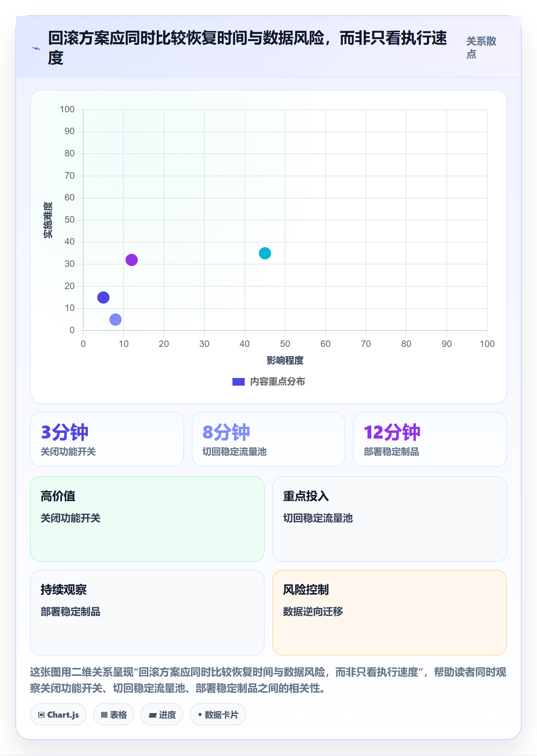Click the 持续观察 quadrant card
Viewport: 537px width, 756px height.
pos(147,613)
